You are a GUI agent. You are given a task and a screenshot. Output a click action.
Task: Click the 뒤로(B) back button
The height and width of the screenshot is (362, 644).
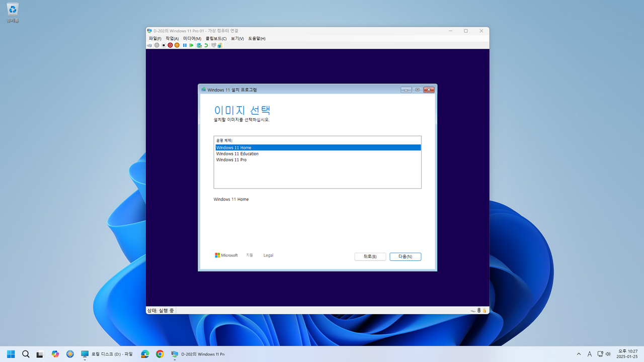(370, 256)
